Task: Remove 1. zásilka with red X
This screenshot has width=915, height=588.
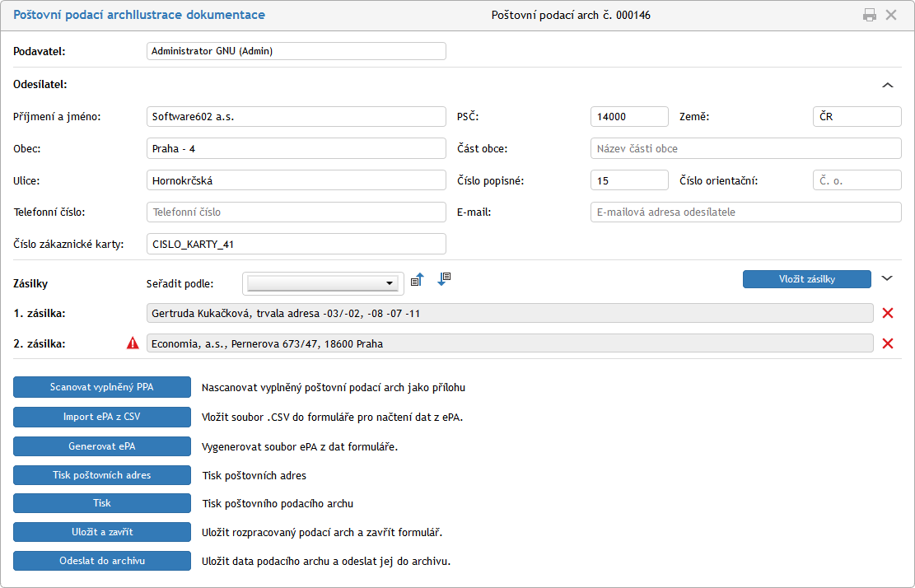Action: 888,313
